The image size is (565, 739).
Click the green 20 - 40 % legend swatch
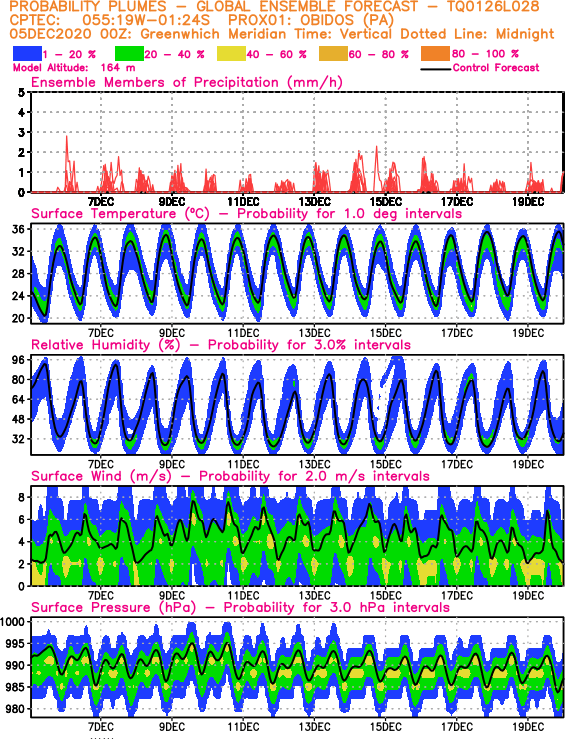pos(129,54)
